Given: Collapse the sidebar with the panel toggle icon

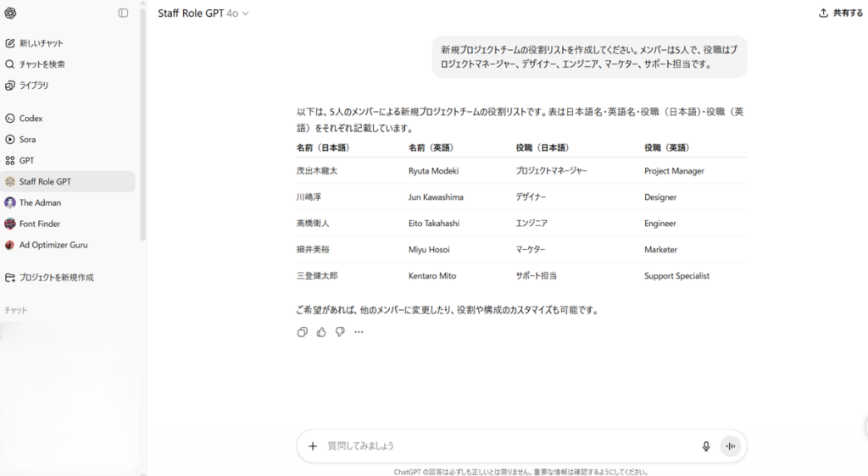Looking at the screenshot, I should 123,14.
